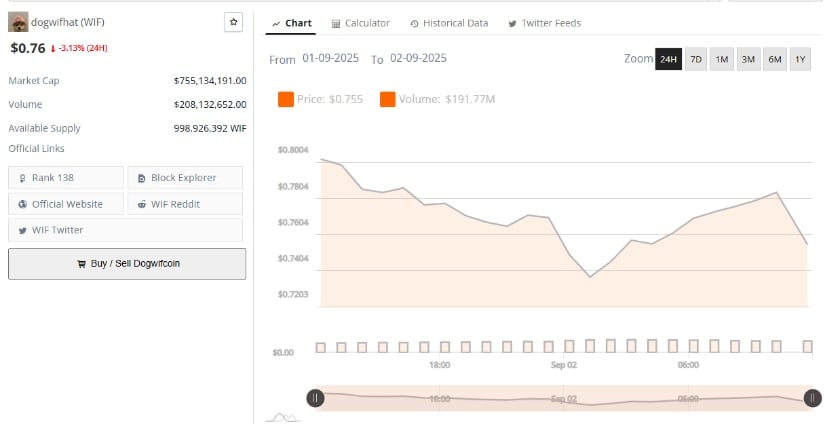Image resolution: width=825 pixels, height=424 pixels.
Task: Switch to the Historical Data tab
Action: coord(449,23)
